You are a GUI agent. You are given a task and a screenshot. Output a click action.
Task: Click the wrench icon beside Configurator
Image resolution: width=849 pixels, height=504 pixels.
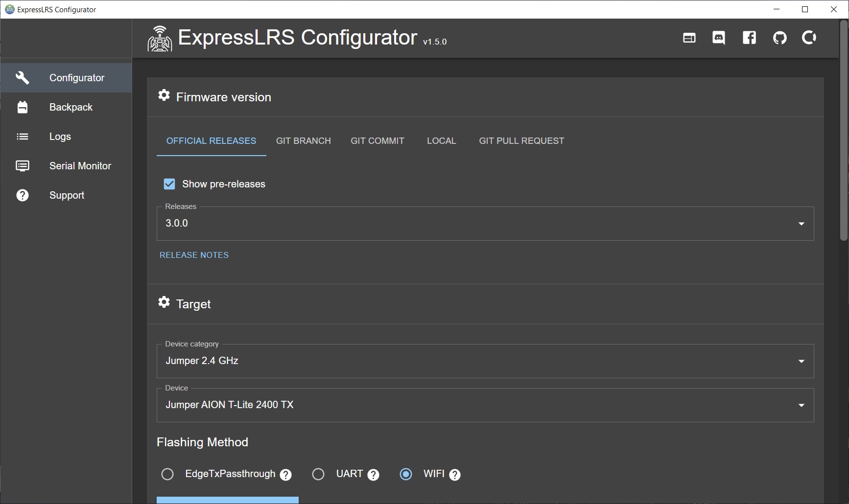click(x=23, y=78)
